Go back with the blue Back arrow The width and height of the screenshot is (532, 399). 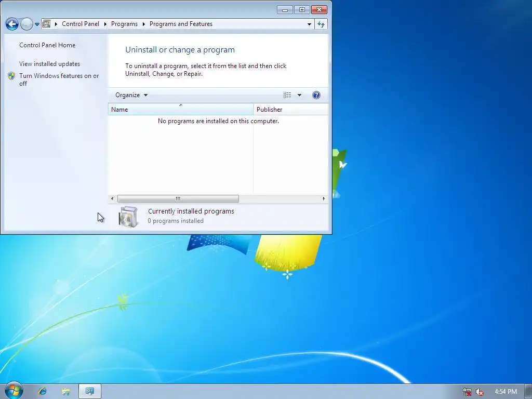tap(12, 24)
